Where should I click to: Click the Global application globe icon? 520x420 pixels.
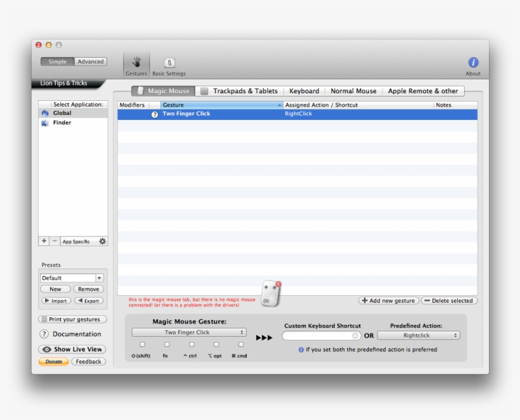click(x=45, y=114)
